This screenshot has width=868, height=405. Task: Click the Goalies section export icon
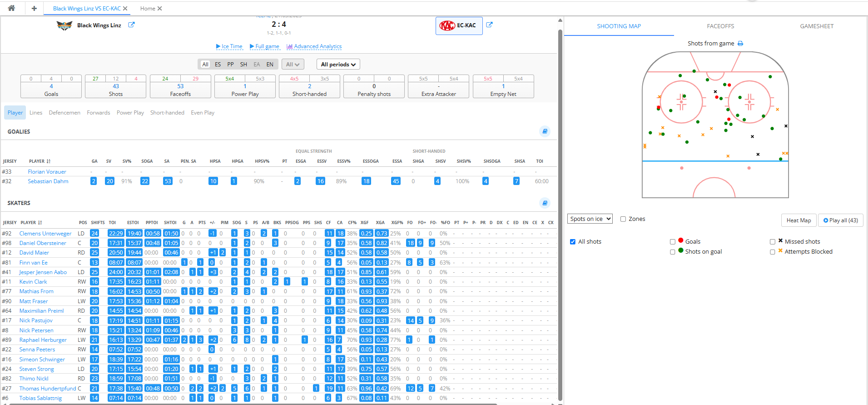(545, 131)
